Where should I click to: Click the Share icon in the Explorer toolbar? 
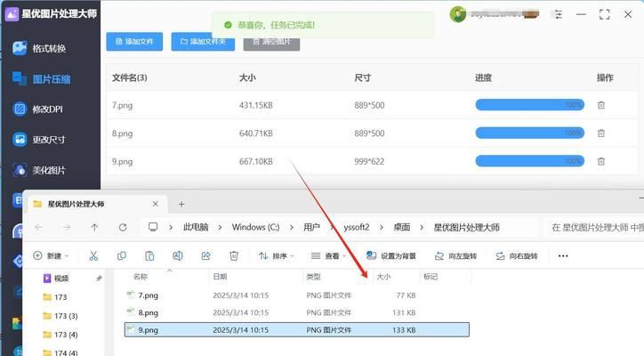click(x=205, y=255)
